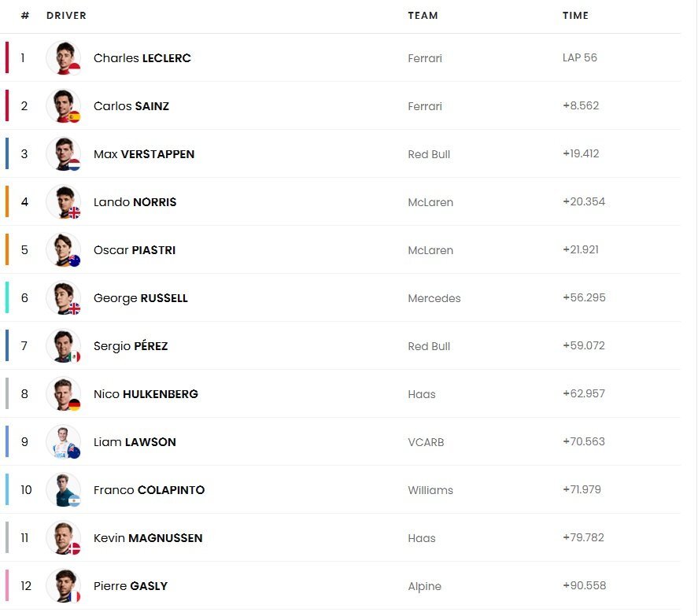698x616 pixels.
Task: Select the Williams team label for Colapinto
Action: tap(430, 490)
